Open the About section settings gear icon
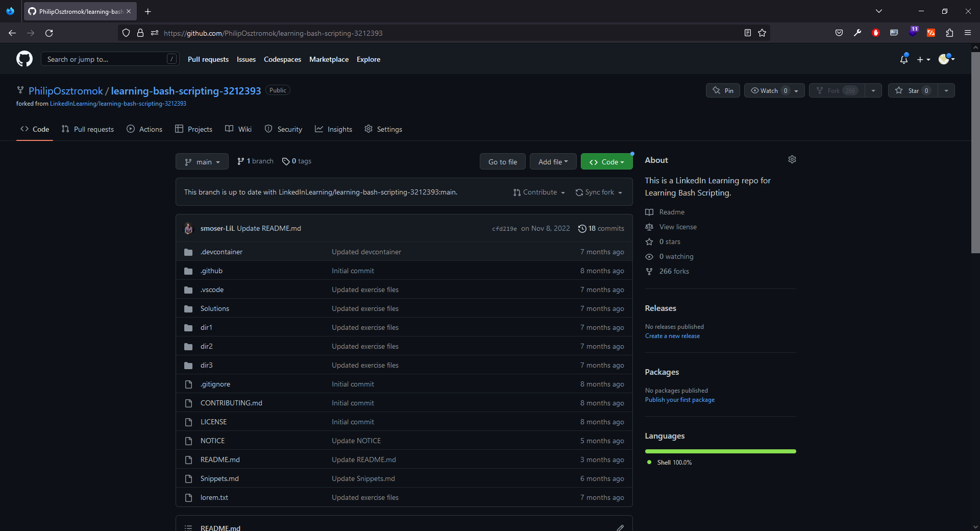The width and height of the screenshot is (980, 531). tap(792, 160)
